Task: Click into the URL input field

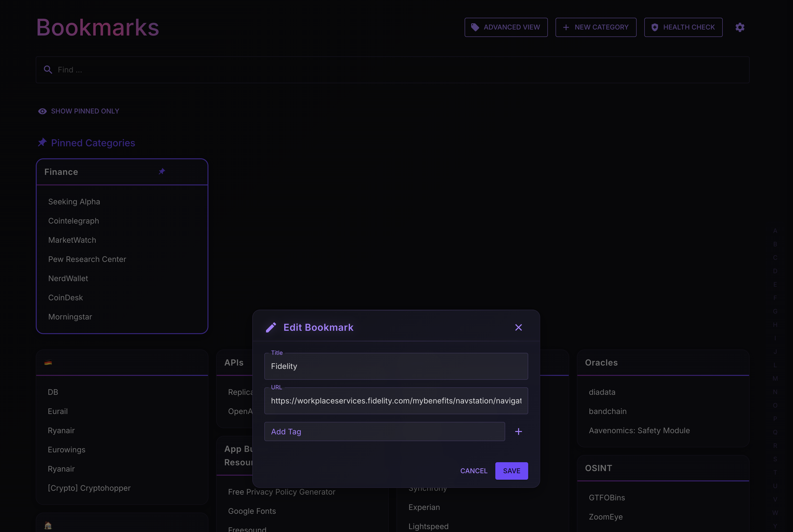Action: coord(396,401)
